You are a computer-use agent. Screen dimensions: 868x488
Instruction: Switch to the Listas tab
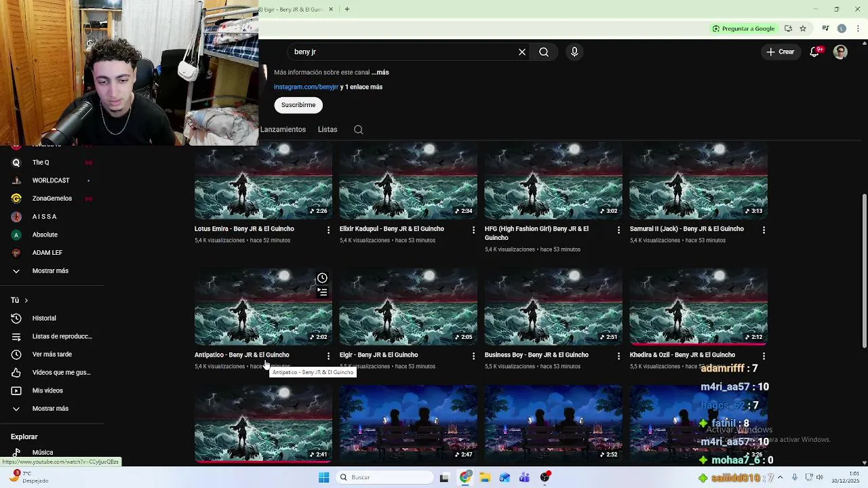(x=328, y=129)
